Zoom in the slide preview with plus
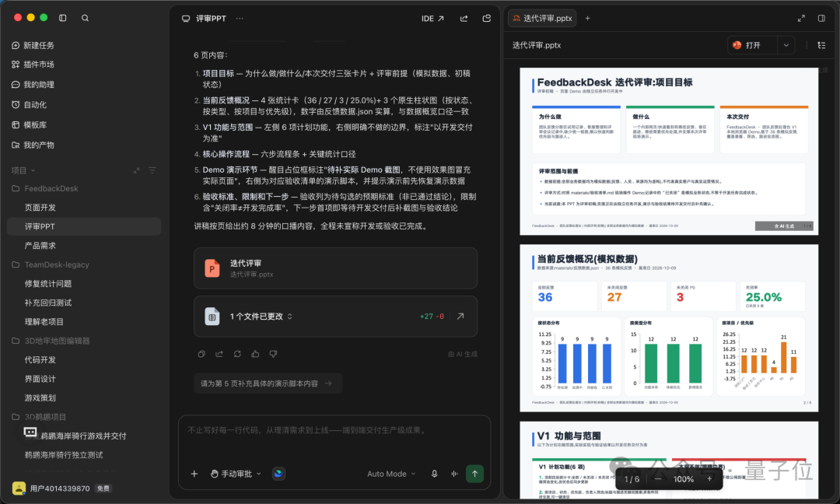The height and width of the screenshot is (504, 840). pyautogui.click(x=709, y=479)
